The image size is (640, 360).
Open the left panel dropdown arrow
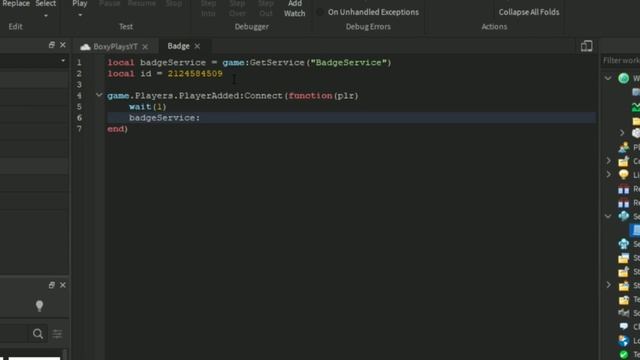63,61
